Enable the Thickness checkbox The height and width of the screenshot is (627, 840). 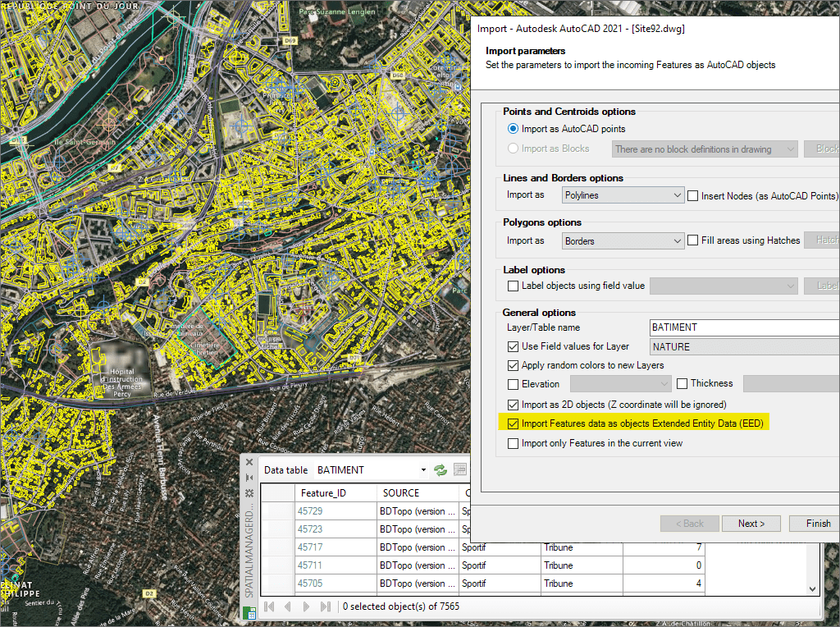[x=682, y=384]
